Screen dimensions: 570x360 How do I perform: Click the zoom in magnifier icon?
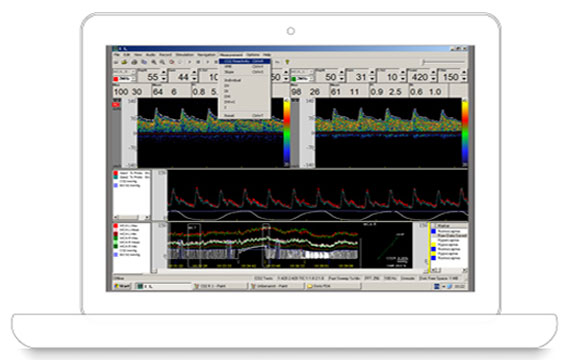154,62
